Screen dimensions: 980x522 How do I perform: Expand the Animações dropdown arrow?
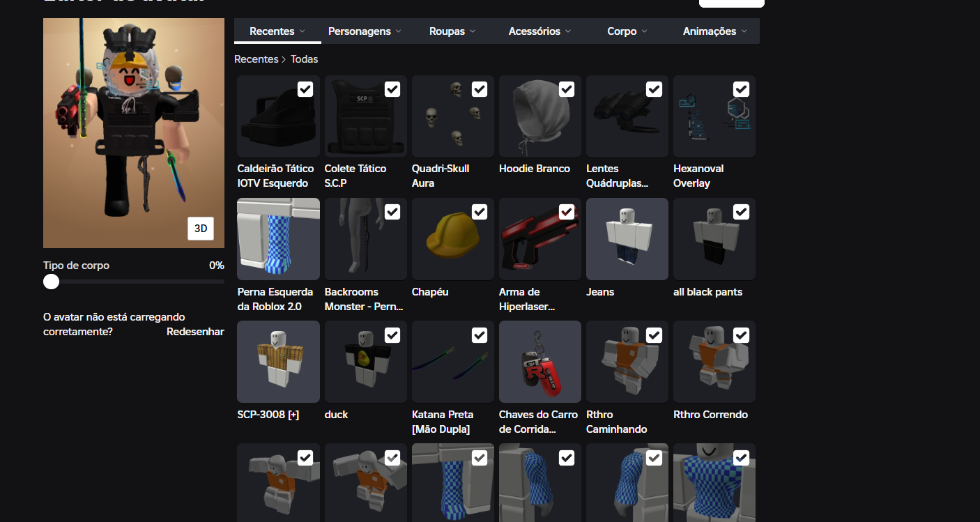pyautogui.click(x=744, y=31)
